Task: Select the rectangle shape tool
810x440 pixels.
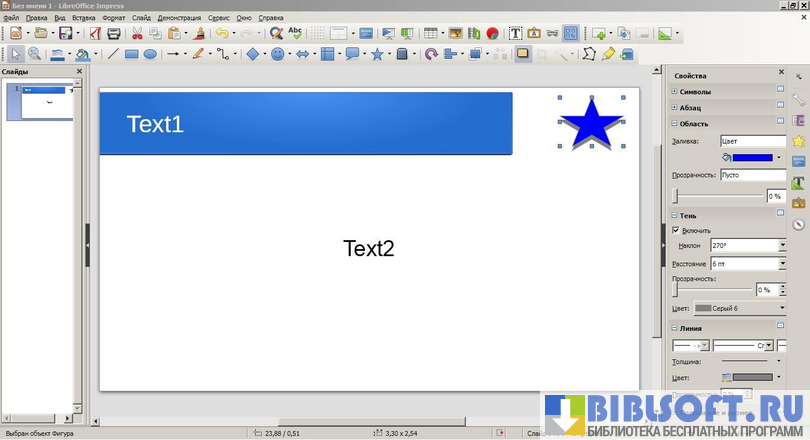Action: click(131, 54)
